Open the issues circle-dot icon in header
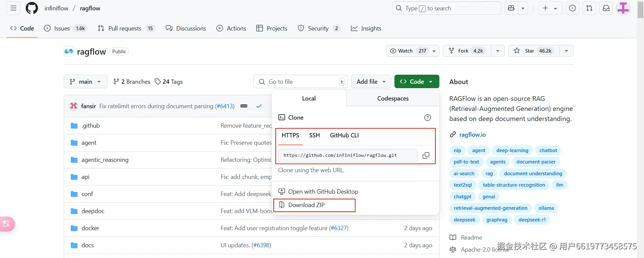The height and width of the screenshot is (258, 644). (x=573, y=8)
